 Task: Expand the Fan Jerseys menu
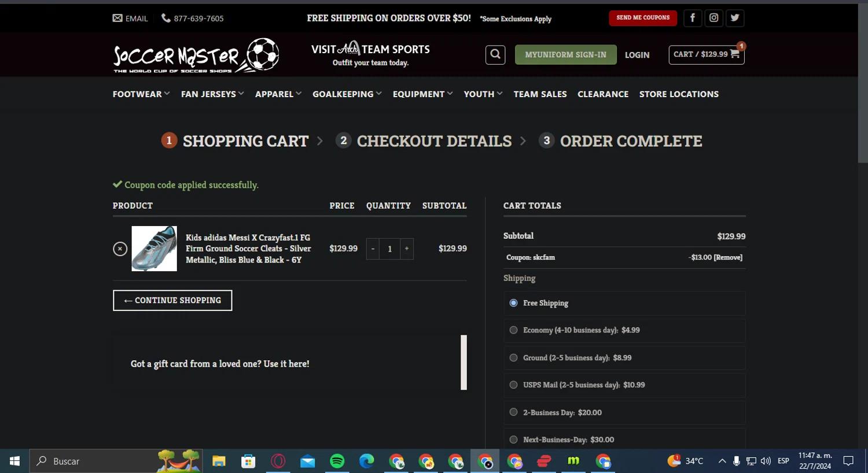click(x=212, y=94)
